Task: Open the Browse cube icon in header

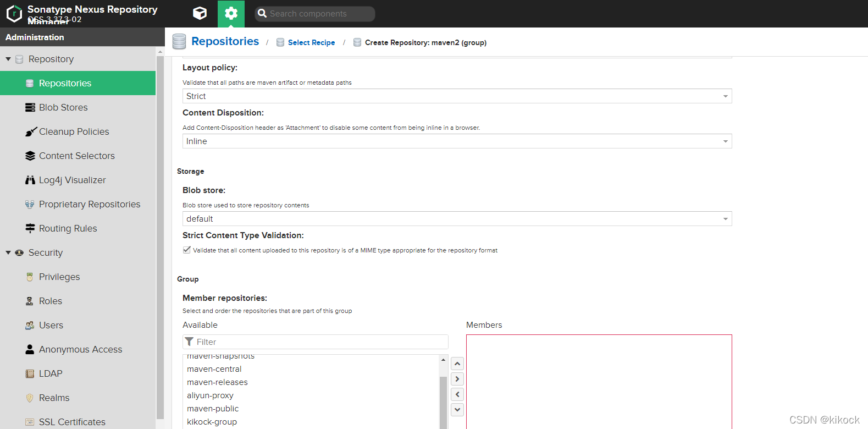Action: tap(200, 13)
